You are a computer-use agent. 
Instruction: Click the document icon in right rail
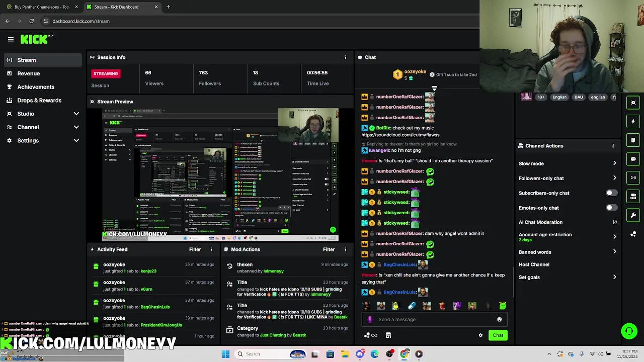[633, 140]
